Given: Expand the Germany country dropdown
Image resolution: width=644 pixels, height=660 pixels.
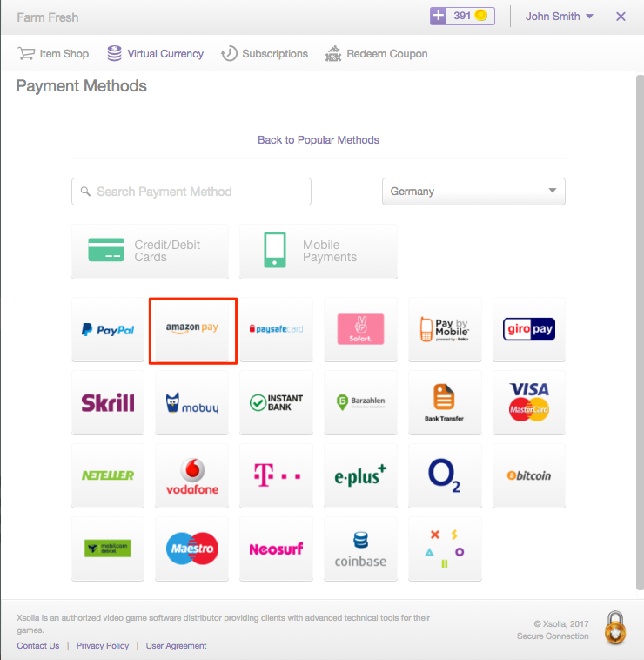Looking at the screenshot, I should point(473,192).
